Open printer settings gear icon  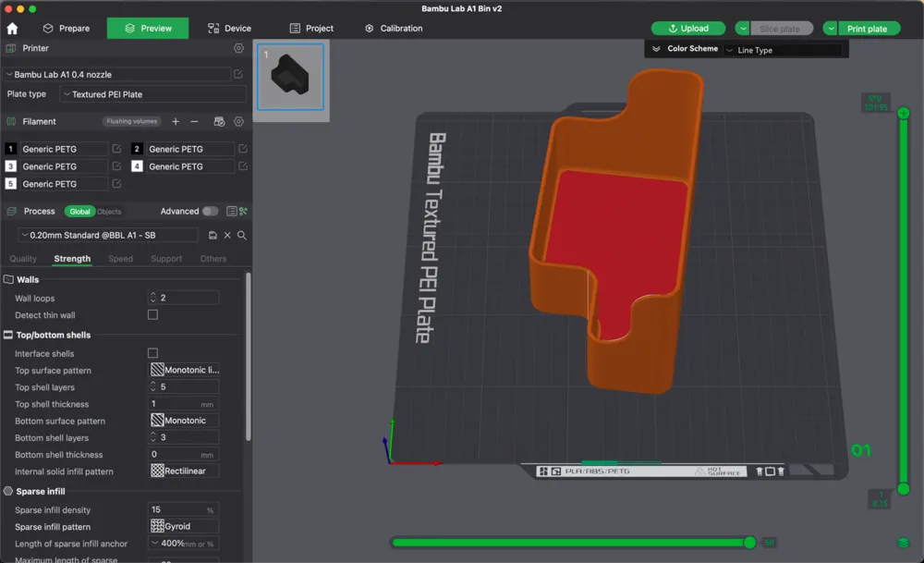238,48
